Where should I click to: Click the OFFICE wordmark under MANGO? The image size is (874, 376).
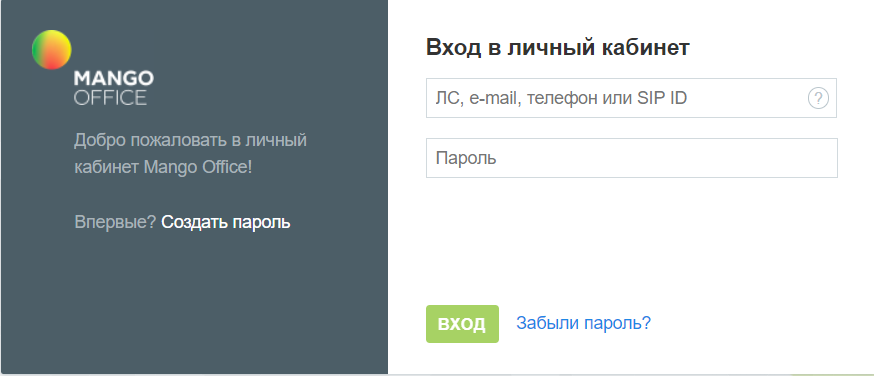[110, 97]
